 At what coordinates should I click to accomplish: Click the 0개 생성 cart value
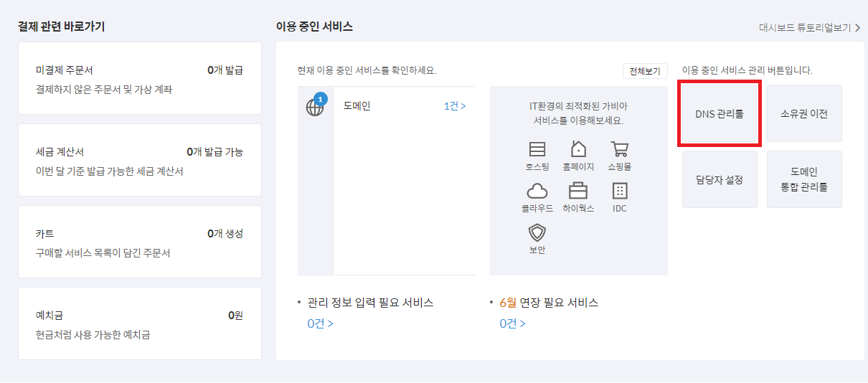click(225, 234)
